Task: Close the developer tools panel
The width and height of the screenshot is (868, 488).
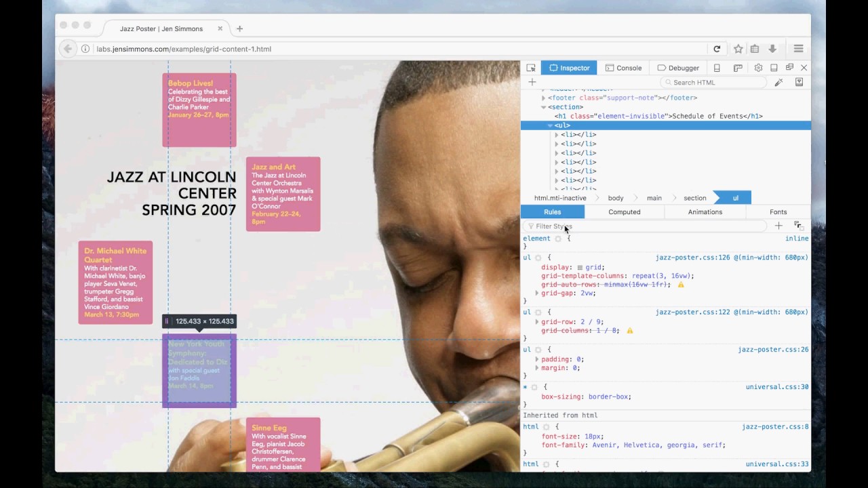Action: pyautogui.click(x=804, y=68)
